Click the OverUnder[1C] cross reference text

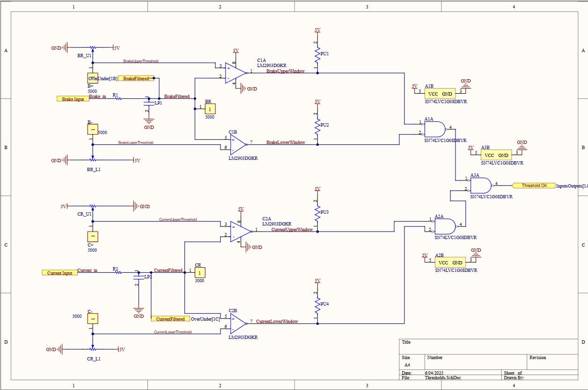[x=205, y=319]
